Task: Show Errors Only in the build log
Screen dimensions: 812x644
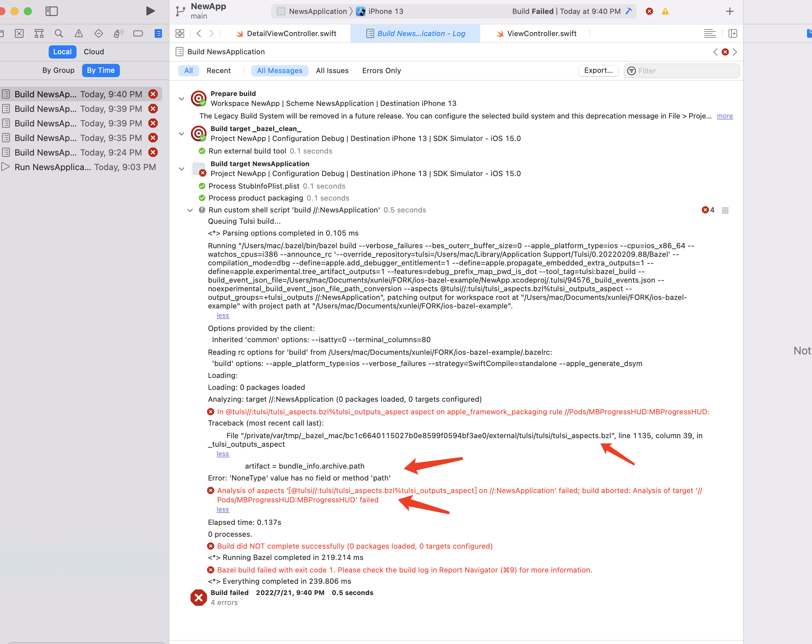Action: tap(381, 70)
